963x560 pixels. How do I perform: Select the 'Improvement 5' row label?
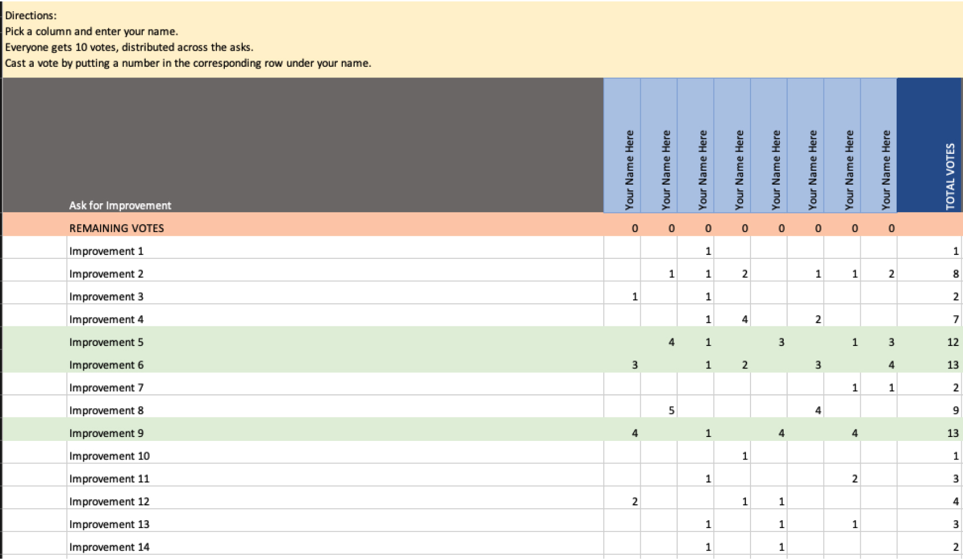(106, 342)
